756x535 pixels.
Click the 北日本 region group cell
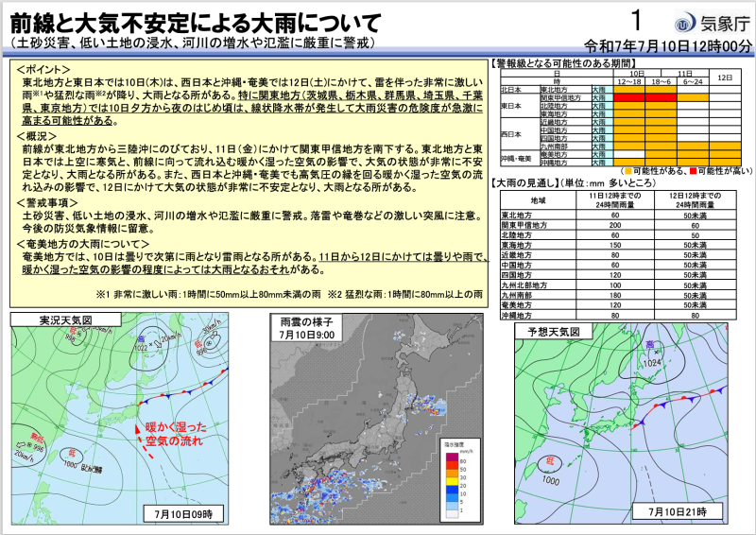[520, 90]
